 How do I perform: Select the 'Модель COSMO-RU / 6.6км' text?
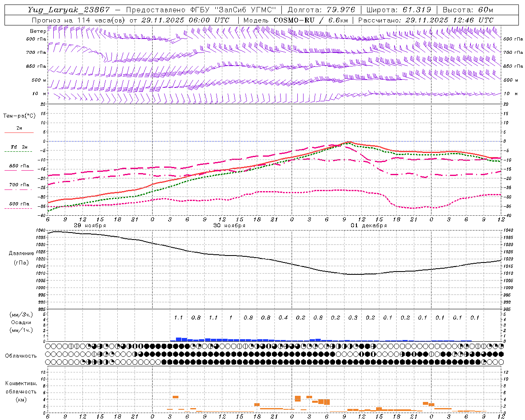[296, 20]
